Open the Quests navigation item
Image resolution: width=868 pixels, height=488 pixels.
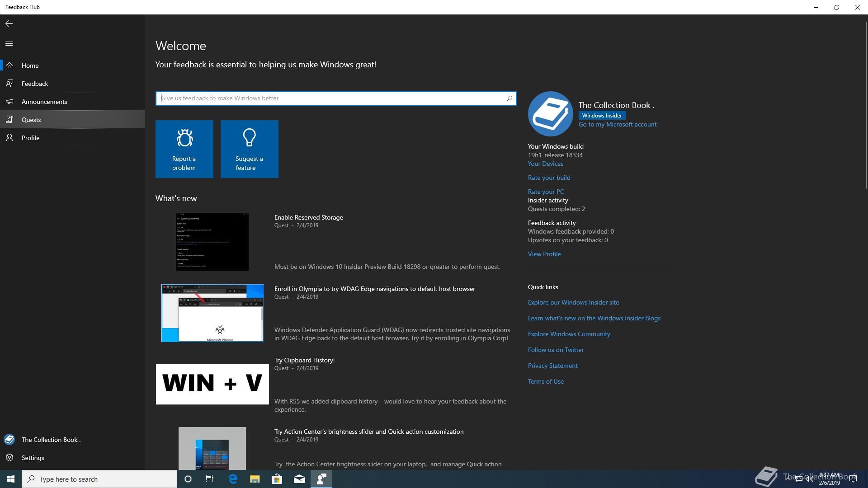pyautogui.click(x=72, y=120)
